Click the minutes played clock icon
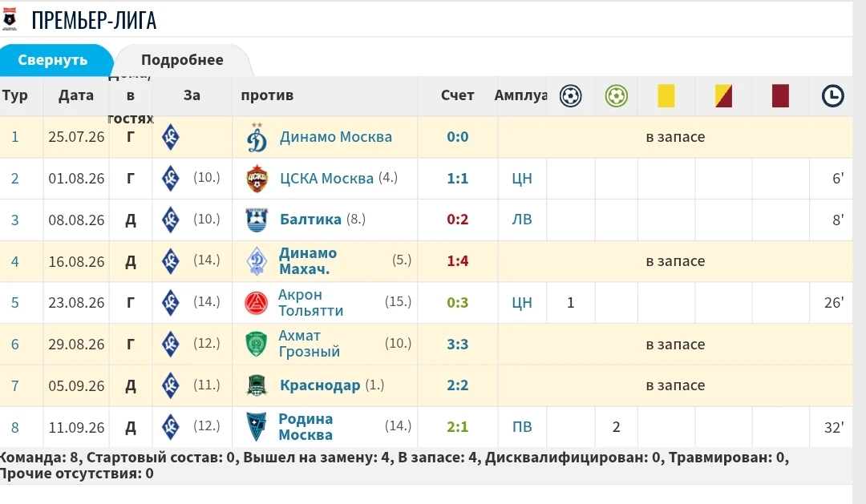The height and width of the screenshot is (504, 866). (x=832, y=96)
